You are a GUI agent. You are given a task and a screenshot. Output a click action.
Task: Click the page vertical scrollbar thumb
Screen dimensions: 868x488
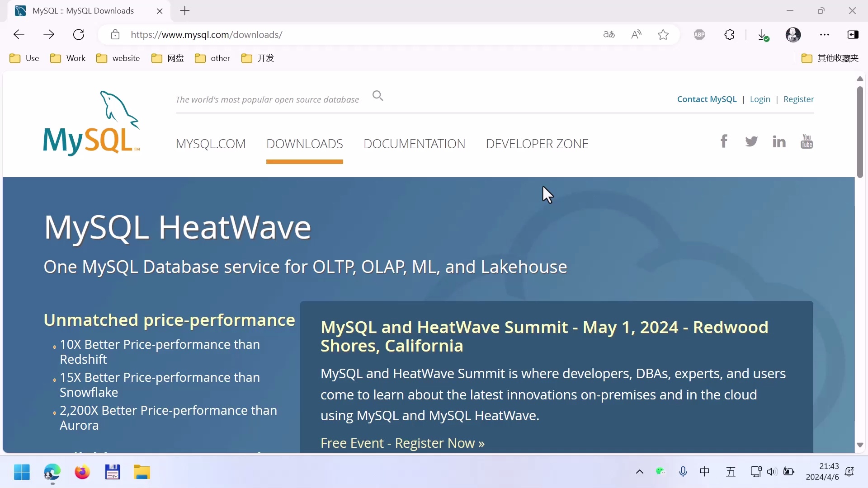tap(860, 131)
